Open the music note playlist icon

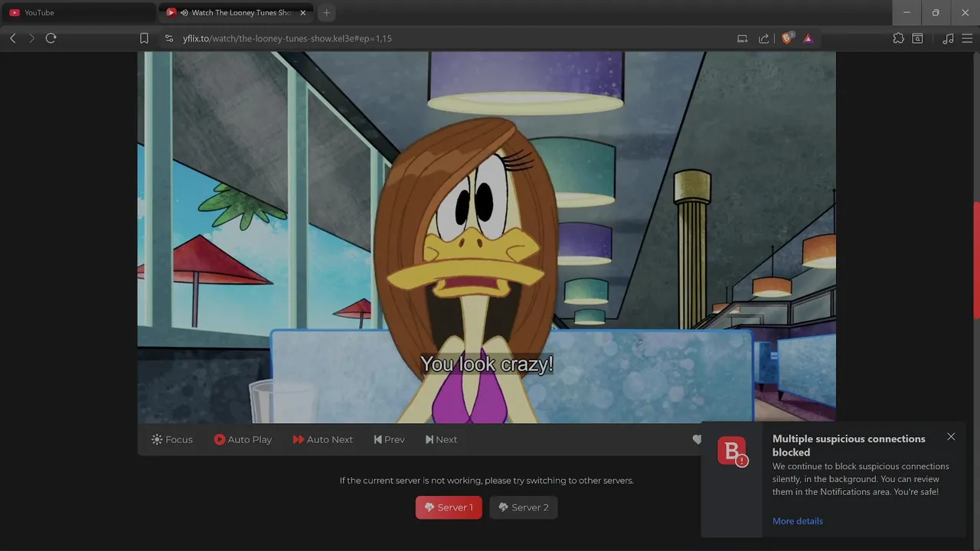tap(948, 38)
